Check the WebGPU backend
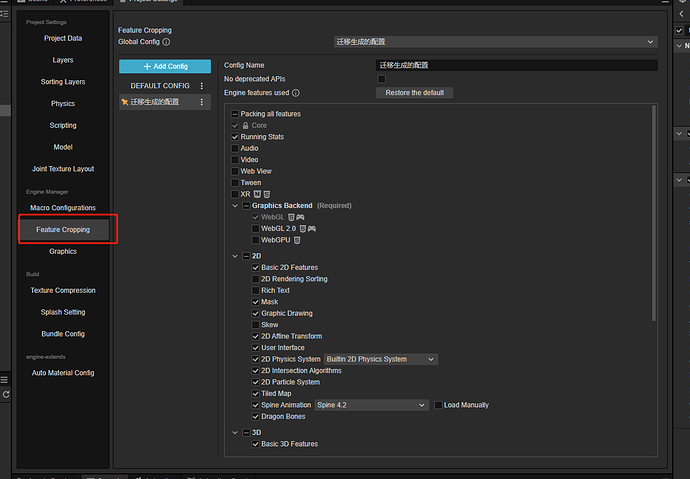This screenshot has width=690, height=479. (x=255, y=240)
